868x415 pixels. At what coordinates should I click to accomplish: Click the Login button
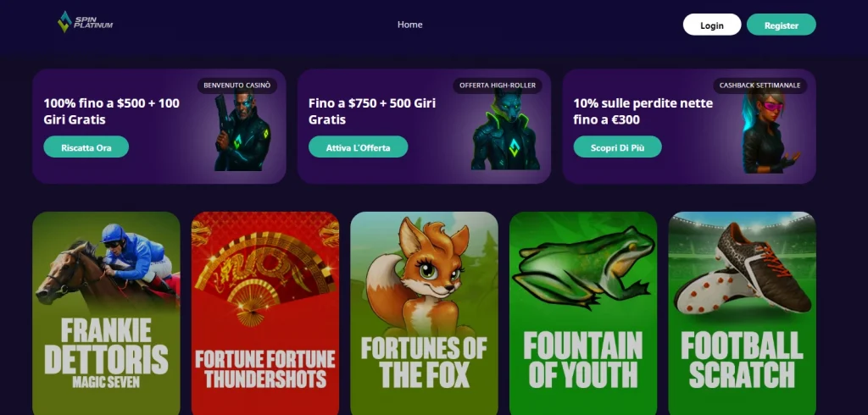click(x=712, y=25)
